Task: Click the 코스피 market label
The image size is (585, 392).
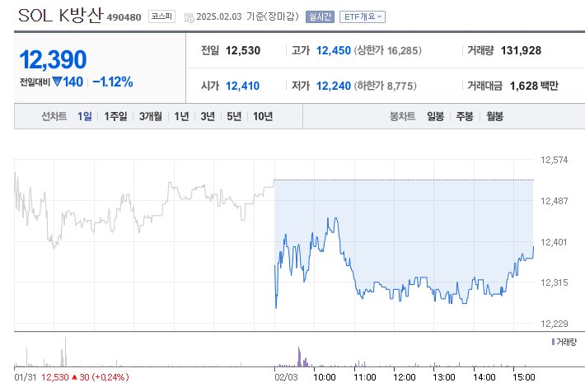Action: [161, 16]
